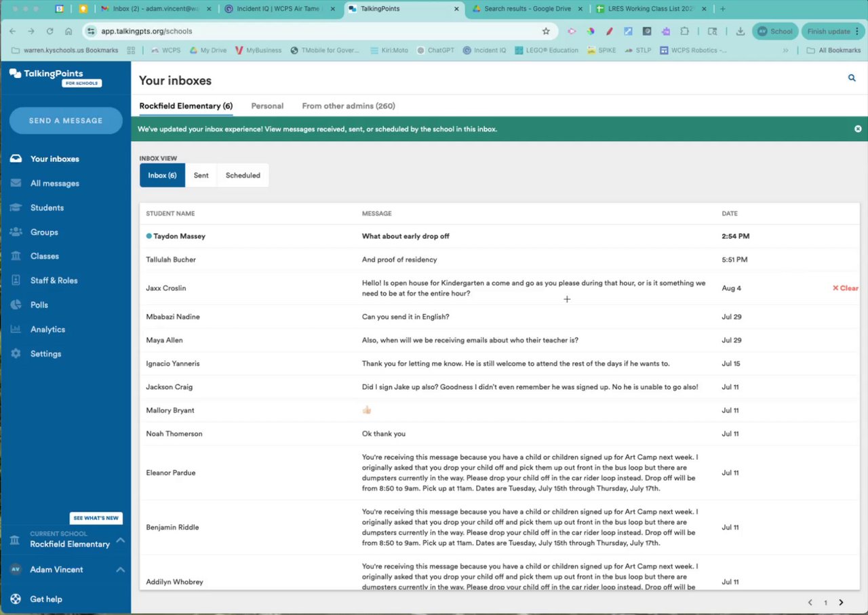Click the address bar URL

click(146, 31)
